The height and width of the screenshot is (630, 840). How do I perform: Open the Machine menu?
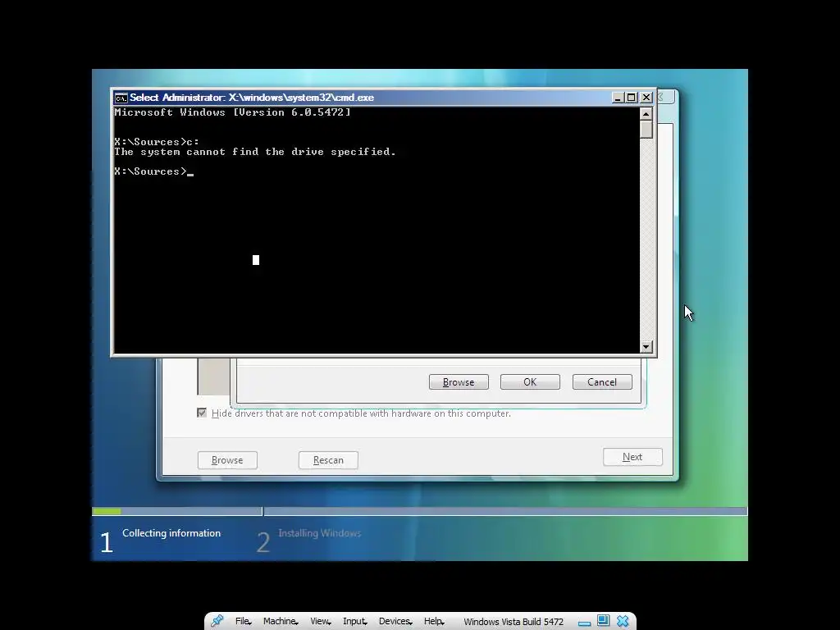281,621
